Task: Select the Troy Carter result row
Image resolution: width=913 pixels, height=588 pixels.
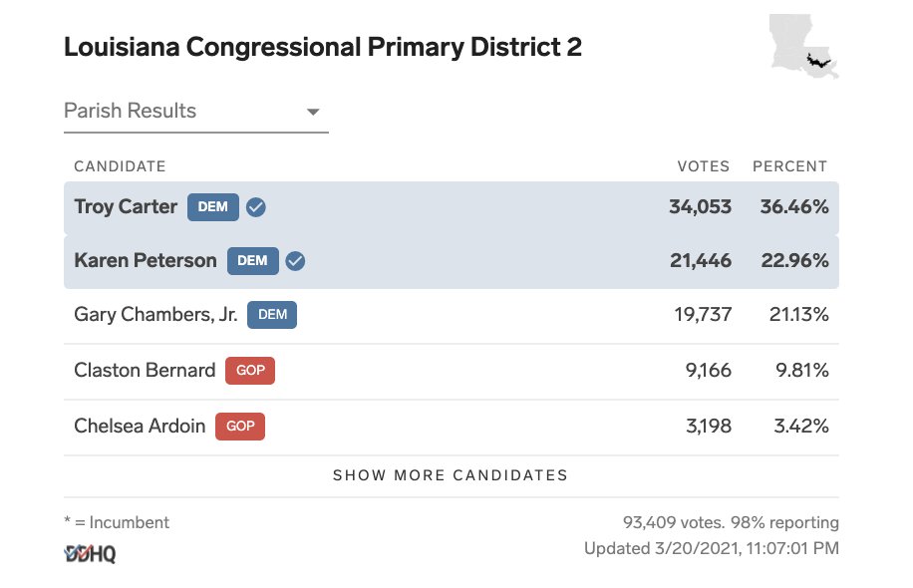Action: [x=452, y=208]
